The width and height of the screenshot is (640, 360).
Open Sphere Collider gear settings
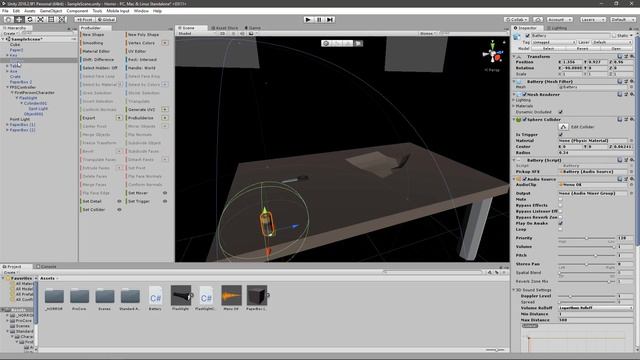pos(631,119)
